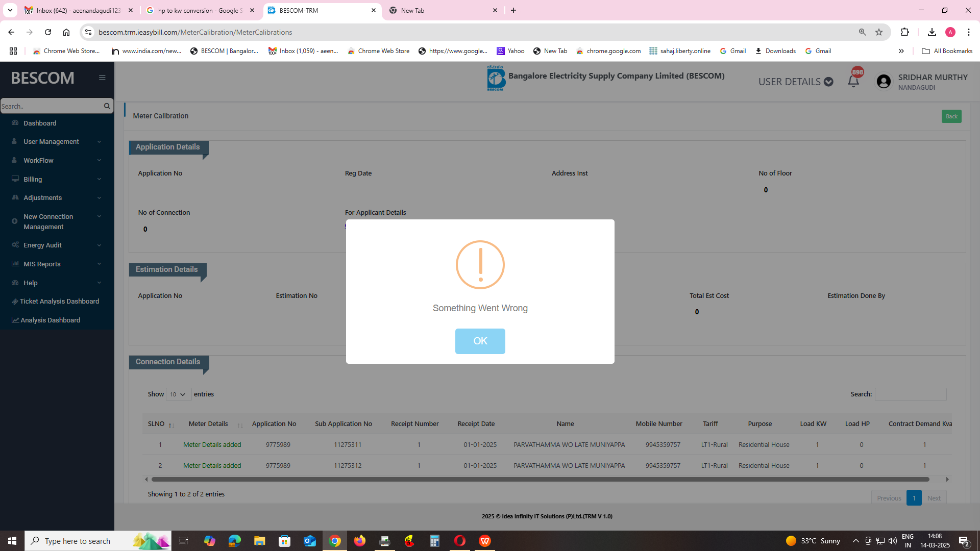Expand the Help menu
The width and height of the screenshot is (980, 551).
(57, 283)
